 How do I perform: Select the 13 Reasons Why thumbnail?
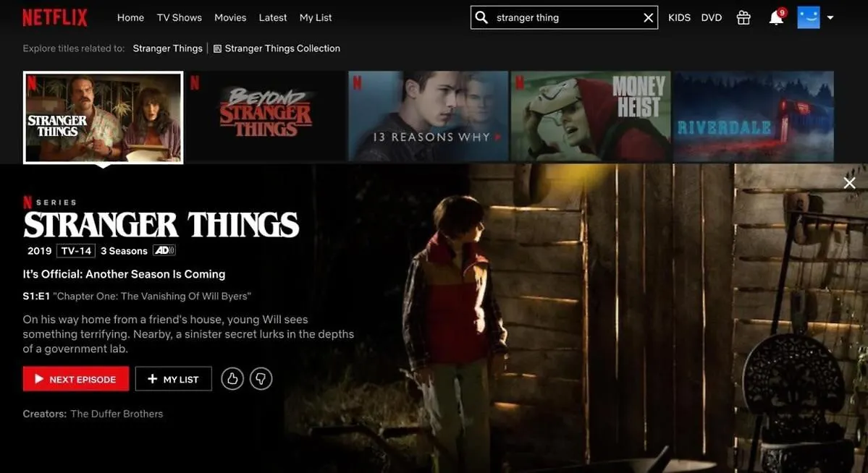click(x=428, y=116)
